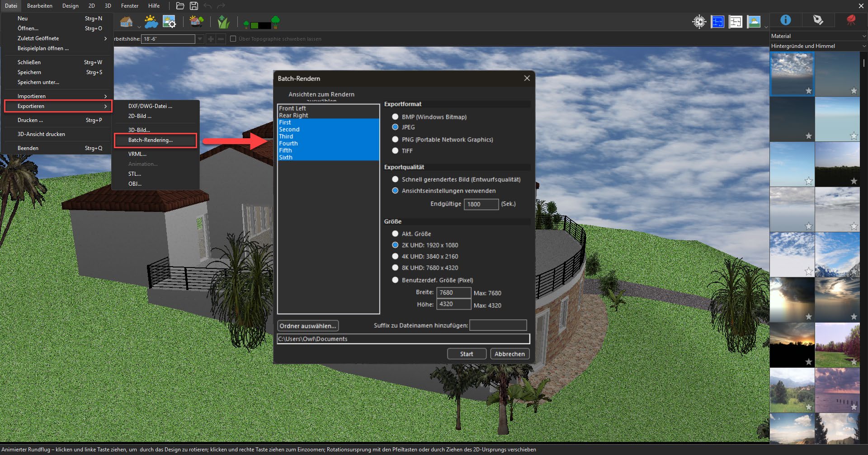Close the Batch-Rendern dialog

tap(527, 78)
